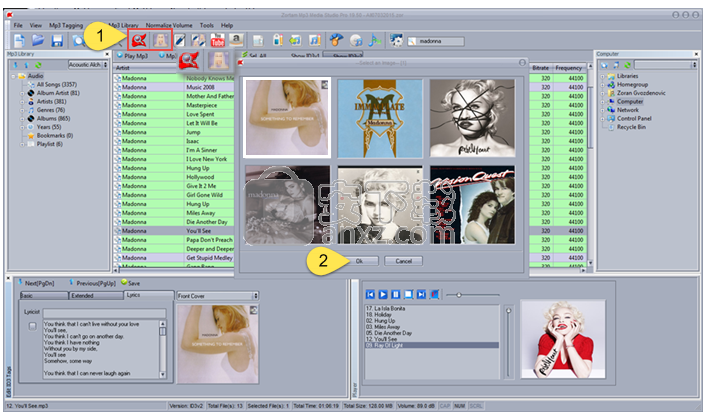The width and height of the screenshot is (703, 415).
Task: Expand the Genres (76) tree node
Action: 22,110
